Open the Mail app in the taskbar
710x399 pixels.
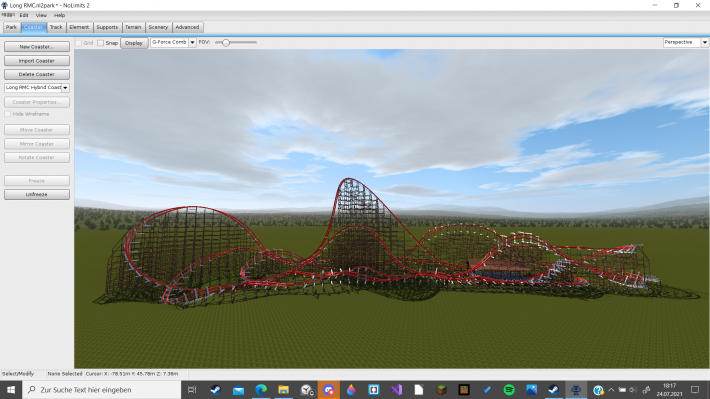(x=238, y=389)
